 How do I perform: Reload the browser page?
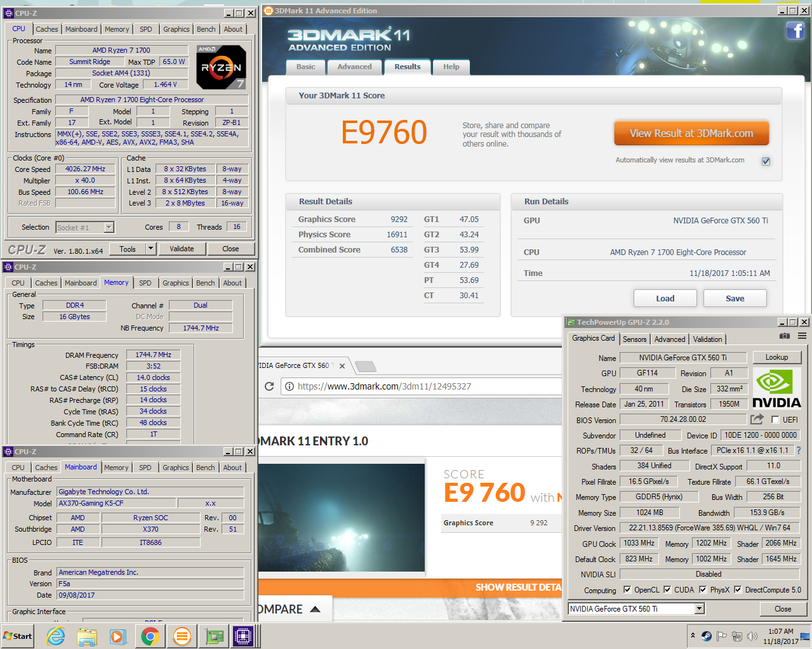[269, 386]
